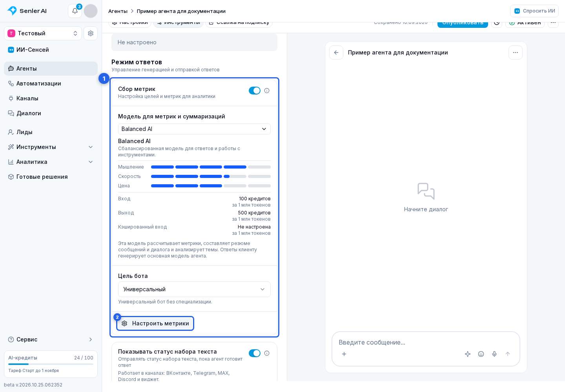Click the microphone icon in chat input
The image size is (565, 392).
tap(494, 354)
